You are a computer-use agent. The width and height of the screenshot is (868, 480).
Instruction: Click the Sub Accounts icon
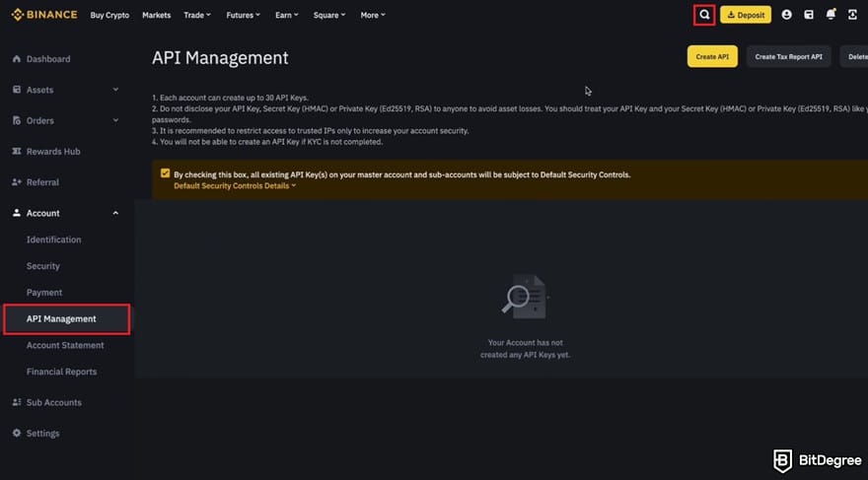coord(17,402)
